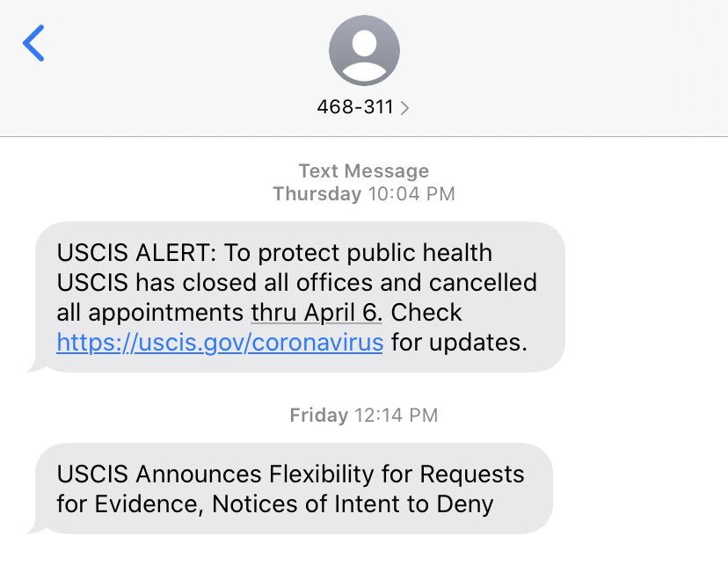Screen dimensions: 728x579
Task: Tap 'for updates.' text after the link
Action: pos(459,343)
